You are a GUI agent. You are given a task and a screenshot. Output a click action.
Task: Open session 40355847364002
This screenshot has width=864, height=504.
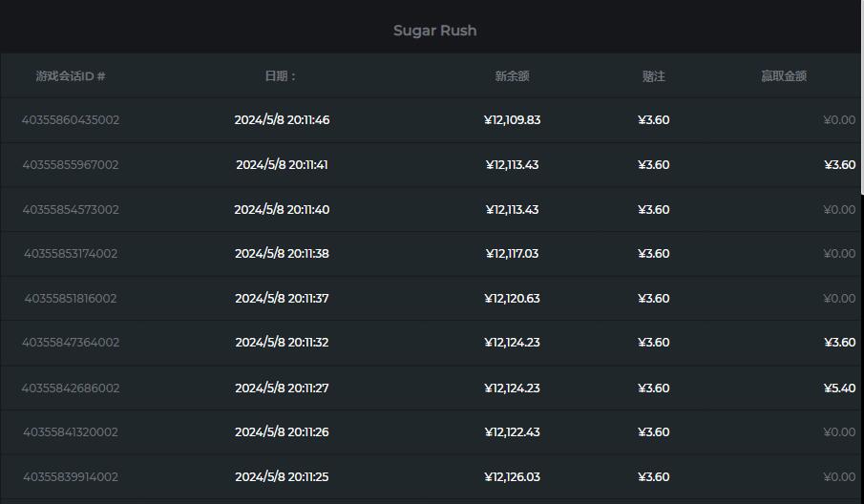71,343
